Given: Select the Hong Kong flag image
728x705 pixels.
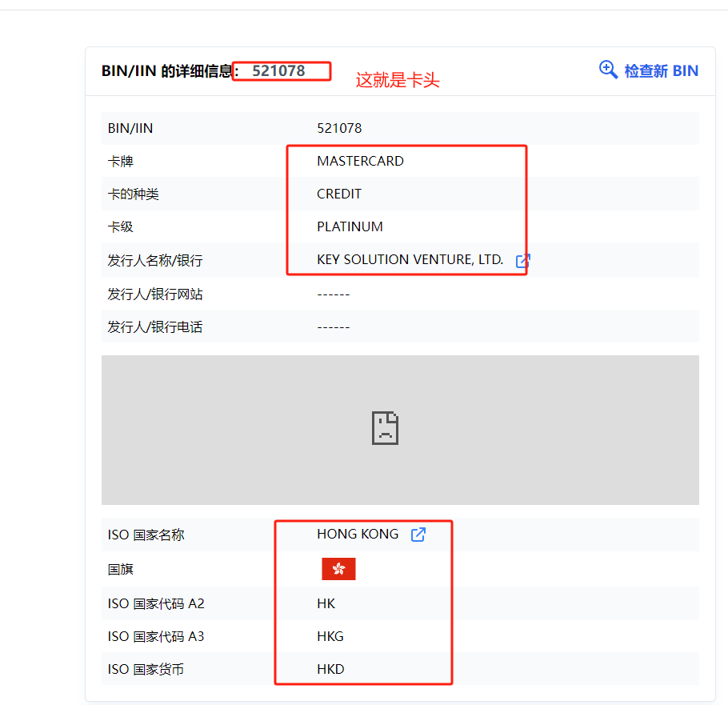Looking at the screenshot, I should click(338, 569).
